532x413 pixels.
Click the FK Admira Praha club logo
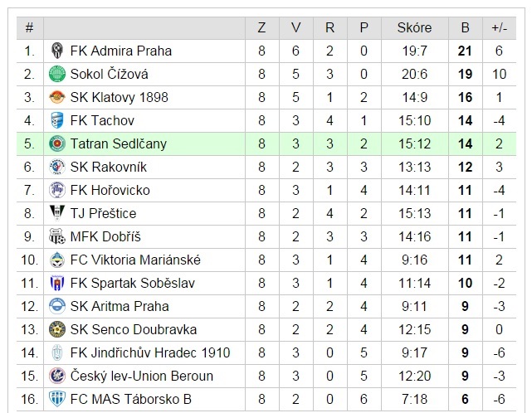click(57, 51)
